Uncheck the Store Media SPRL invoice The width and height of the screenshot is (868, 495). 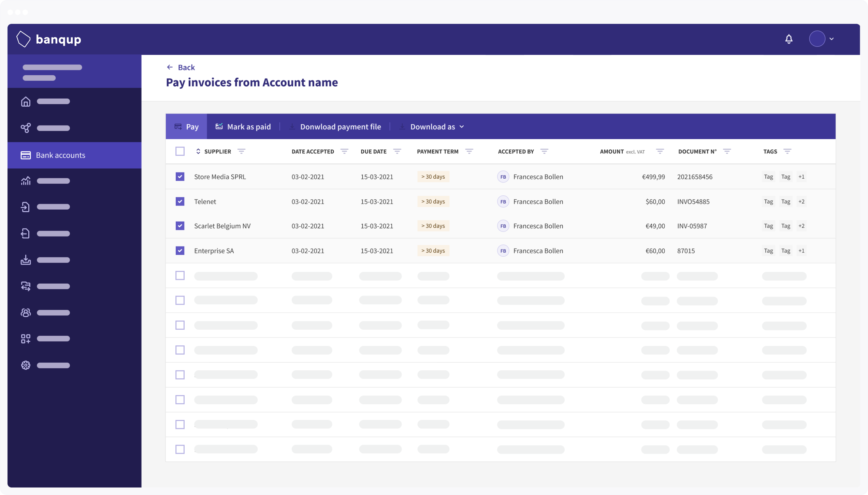point(180,177)
